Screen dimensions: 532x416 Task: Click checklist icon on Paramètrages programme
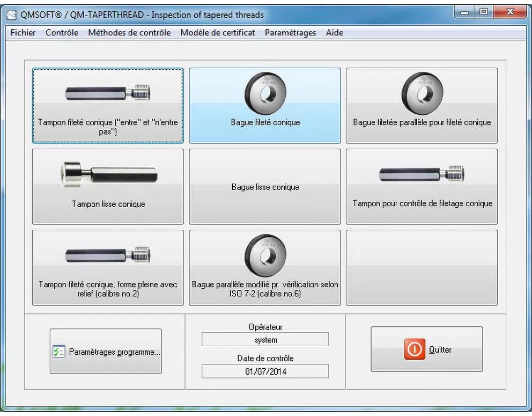58,352
